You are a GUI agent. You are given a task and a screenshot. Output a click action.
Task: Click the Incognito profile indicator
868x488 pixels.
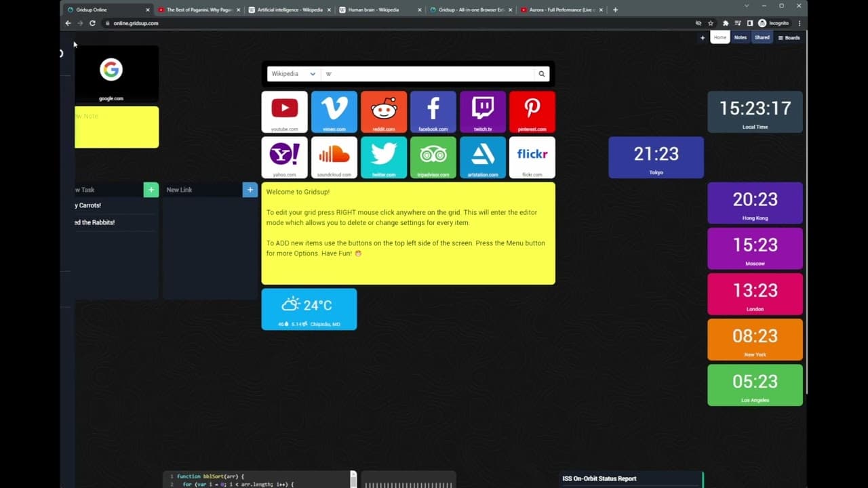[774, 23]
